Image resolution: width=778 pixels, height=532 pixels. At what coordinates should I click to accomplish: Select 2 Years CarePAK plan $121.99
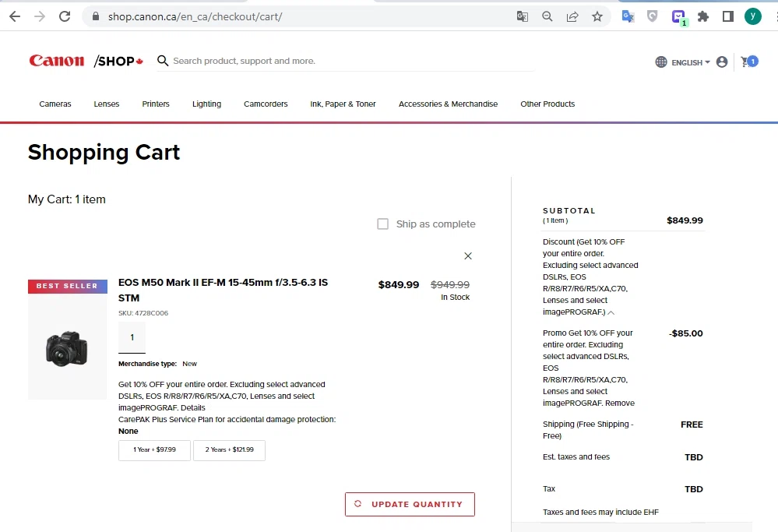[229, 450]
